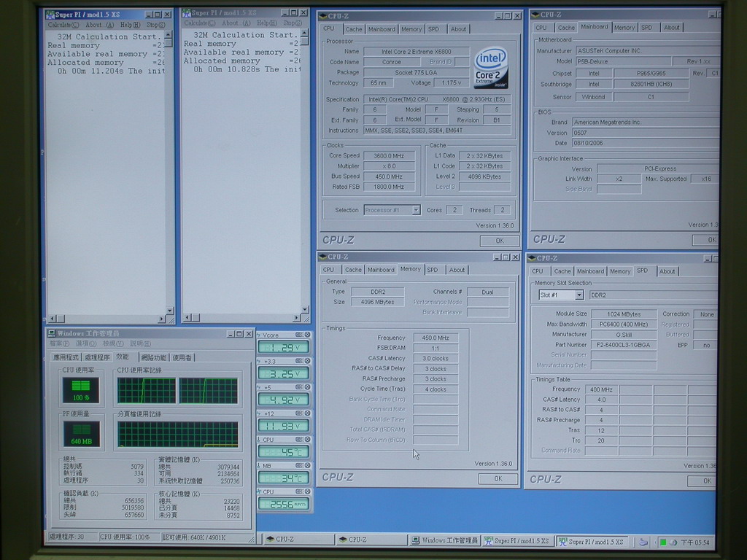Click the Rated FSB value 1800.0 MHz
747x560 pixels.
(x=389, y=187)
